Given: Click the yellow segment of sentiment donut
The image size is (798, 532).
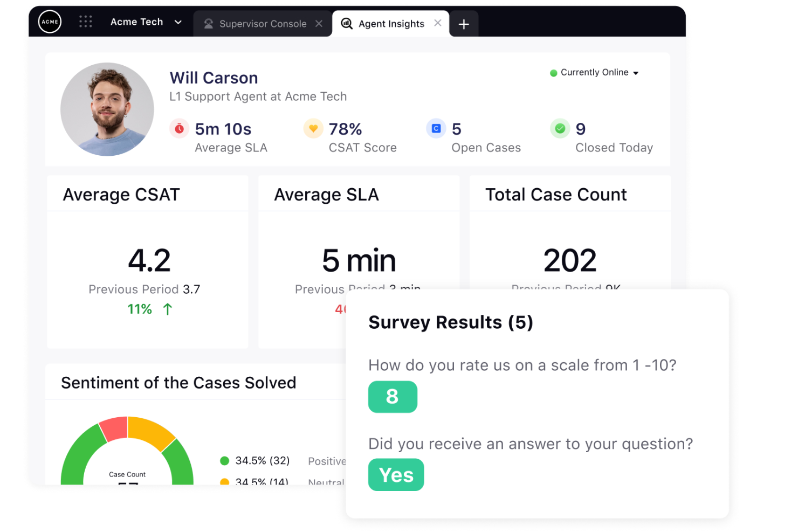Looking at the screenshot, I should coord(151,432).
